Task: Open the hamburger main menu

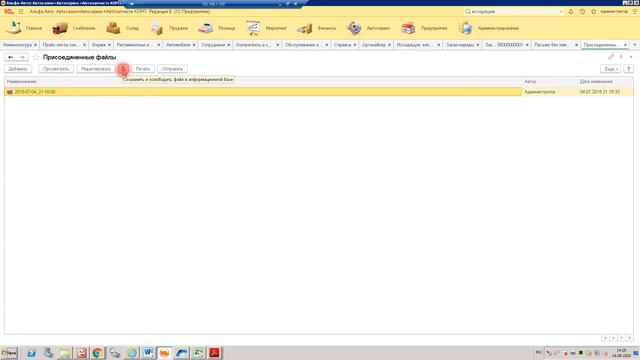Action: click(21, 11)
